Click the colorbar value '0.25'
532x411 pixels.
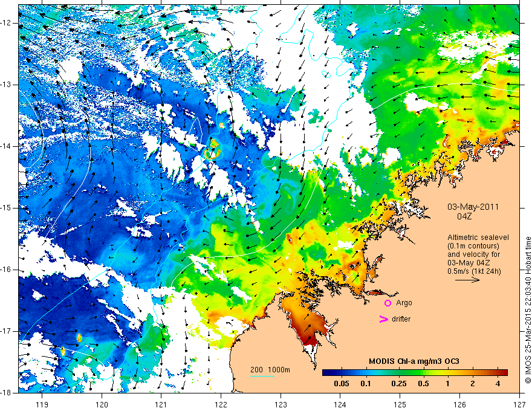click(398, 384)
